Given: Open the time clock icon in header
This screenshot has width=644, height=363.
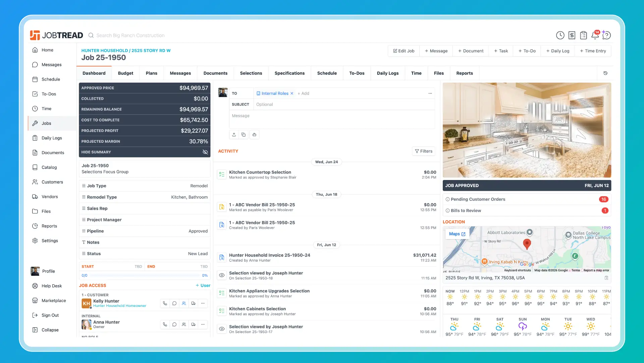Looking at the screenshot, I should click(560, 35).
